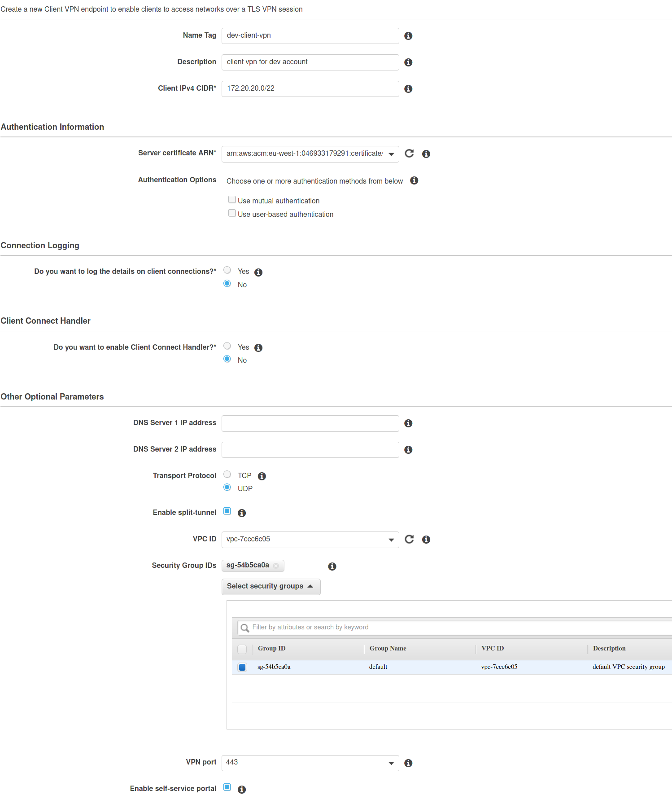Click search icon in security group filter
The image size is (672, 804).
tap(244, 628)
